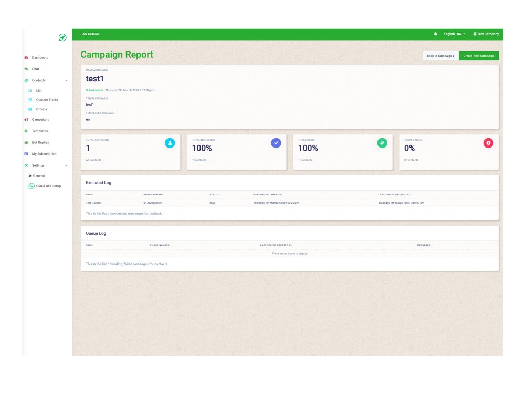525x420 pixels.
Task: Open the English language dropdown
Action: coord(454,34)
